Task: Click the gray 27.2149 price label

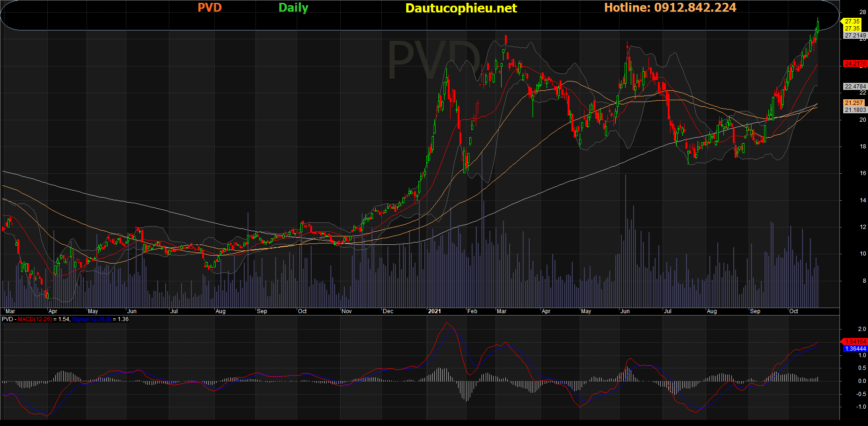Action: (855, 36)
